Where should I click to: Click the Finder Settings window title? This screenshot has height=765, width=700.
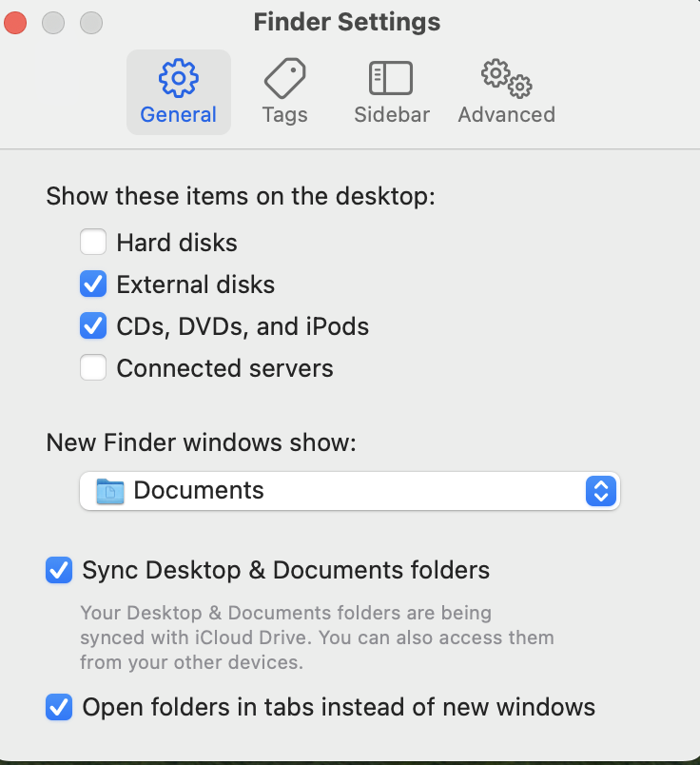click(347, 22)
